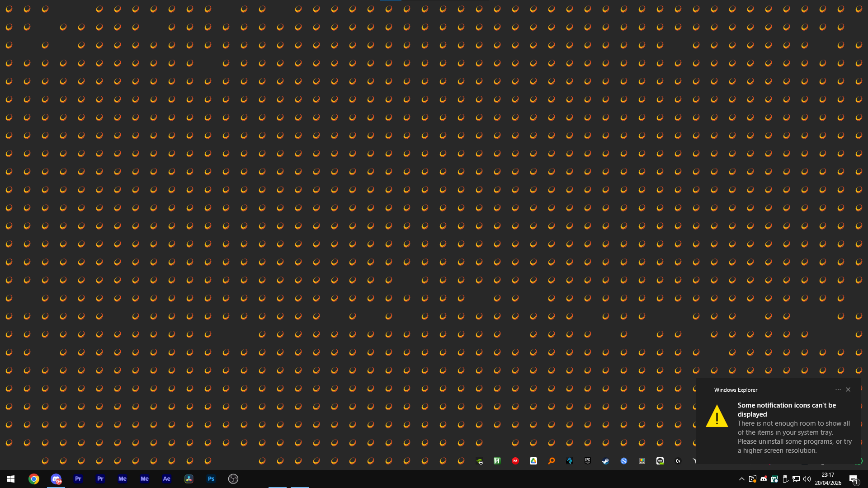
Task: Open the red MEGA tray icon
Action: (515, 461)
